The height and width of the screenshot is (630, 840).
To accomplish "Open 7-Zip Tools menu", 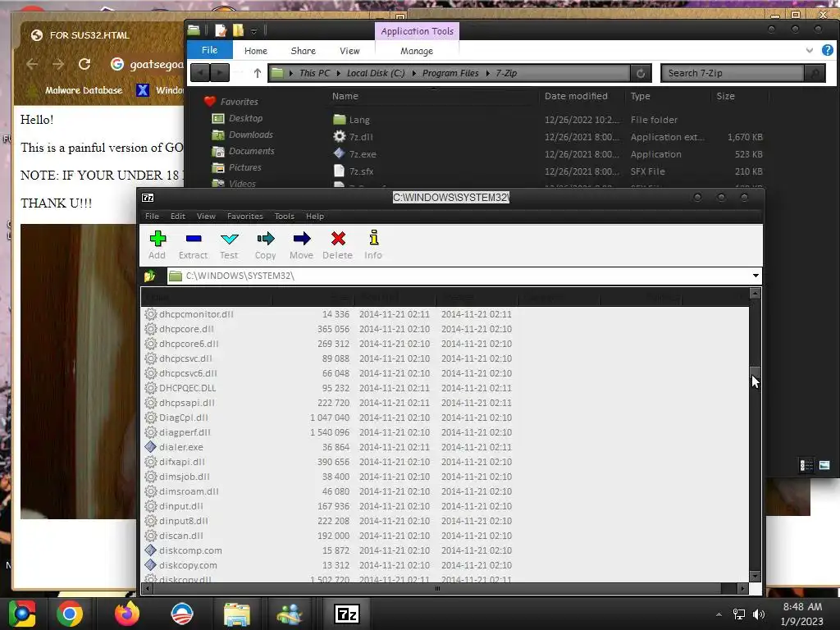I will [285, 217].
